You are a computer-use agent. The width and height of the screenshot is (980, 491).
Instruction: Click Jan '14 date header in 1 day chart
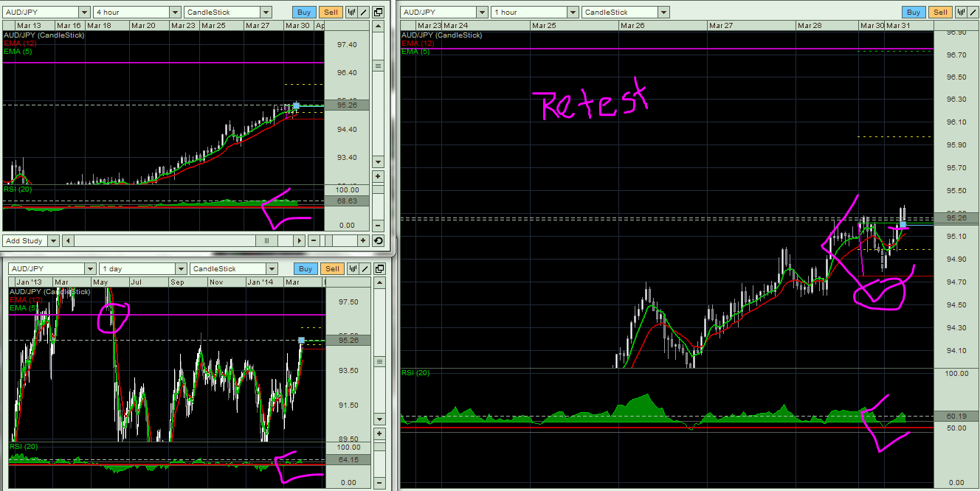pos(259,282)
